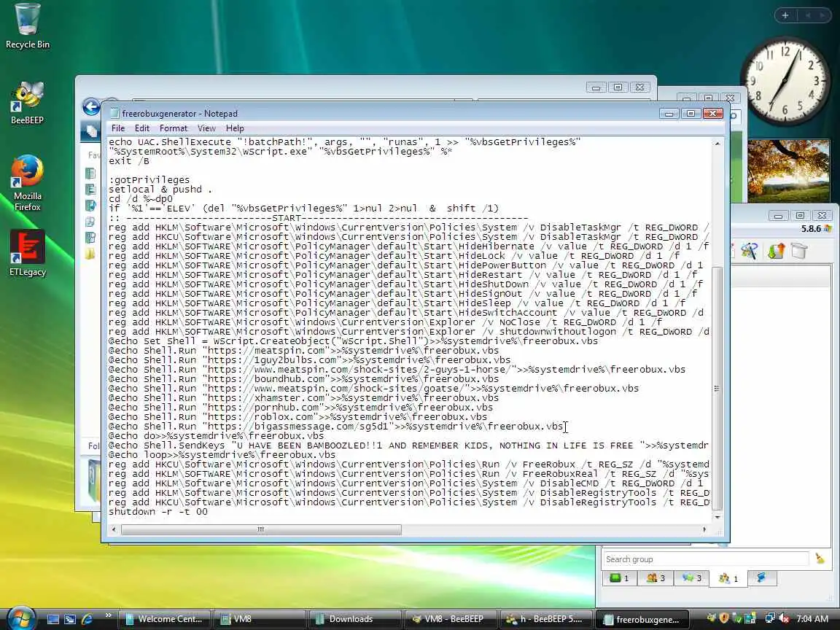Click the Windows Start orb
The width and height of the screenshot is (840, 630).
pos(21,618)
